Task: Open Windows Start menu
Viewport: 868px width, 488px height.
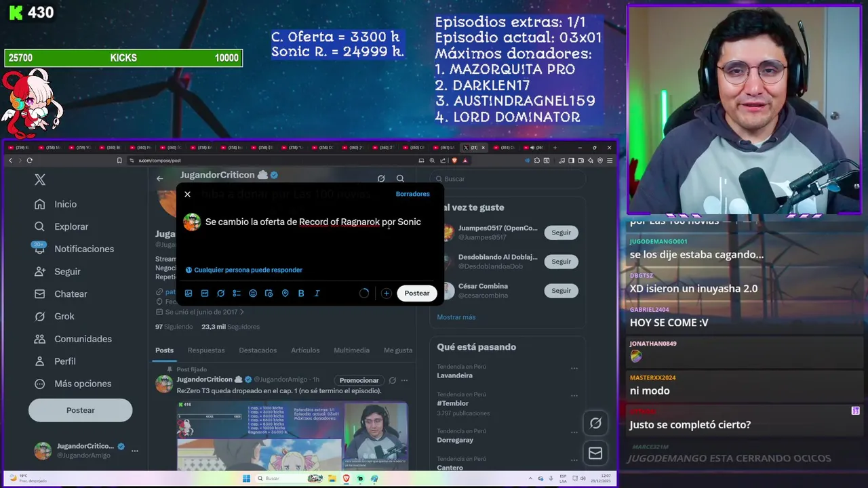Action: 246,479
